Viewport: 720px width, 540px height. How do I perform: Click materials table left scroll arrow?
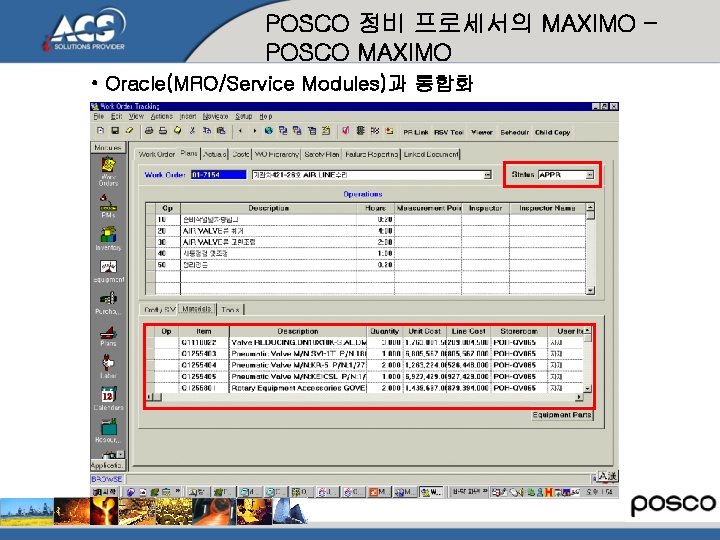pyautogui.click(x=150, y=397)
